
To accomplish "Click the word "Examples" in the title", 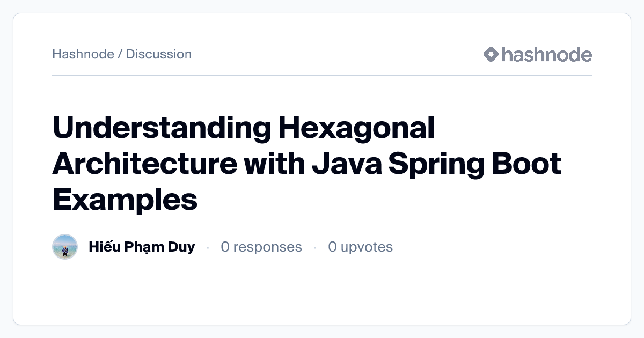I will point(125,199).
